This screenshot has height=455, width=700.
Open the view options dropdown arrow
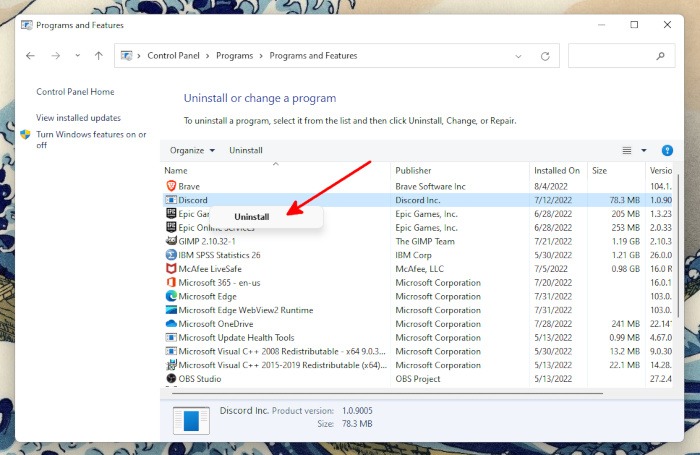point(644,150)
